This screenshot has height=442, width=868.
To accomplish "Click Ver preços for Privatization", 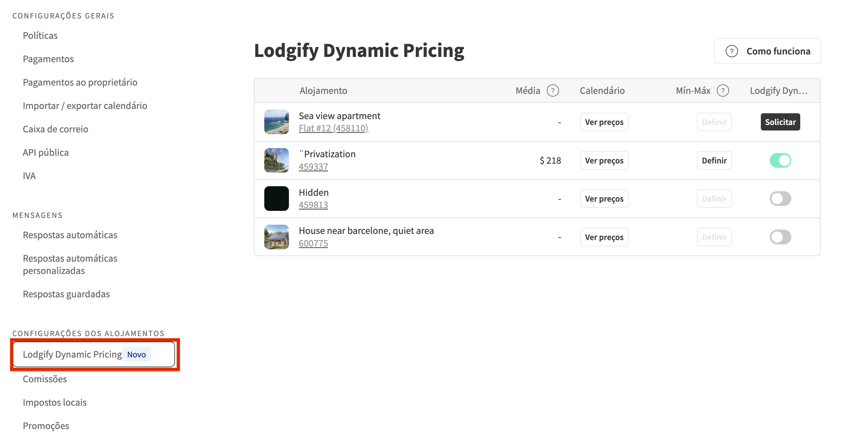I will [604, 160].
